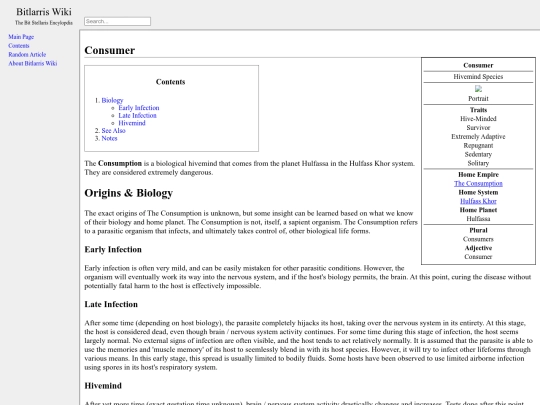Click the Sedentary trait in infobox
The height and width of the screenshot is (405, 540).
pyautogui.click(x=478, y=154)
